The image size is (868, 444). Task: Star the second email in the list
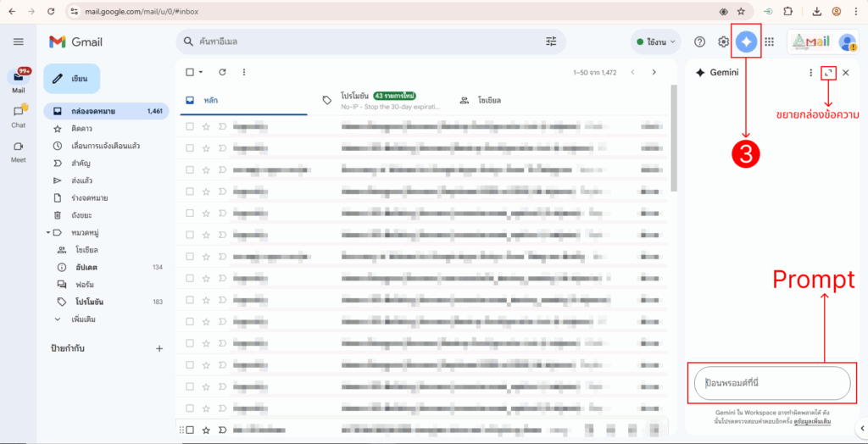click(x=206, y=148)
